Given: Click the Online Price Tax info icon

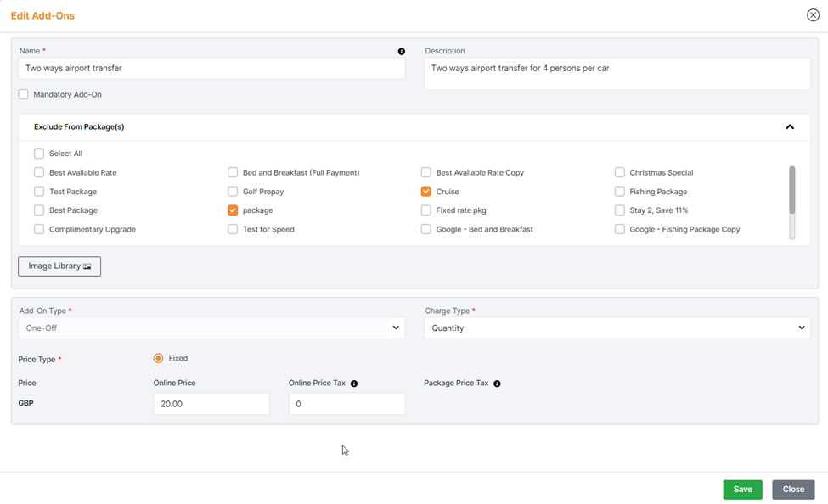Looking at the screenshot, I should click(354, 384).
